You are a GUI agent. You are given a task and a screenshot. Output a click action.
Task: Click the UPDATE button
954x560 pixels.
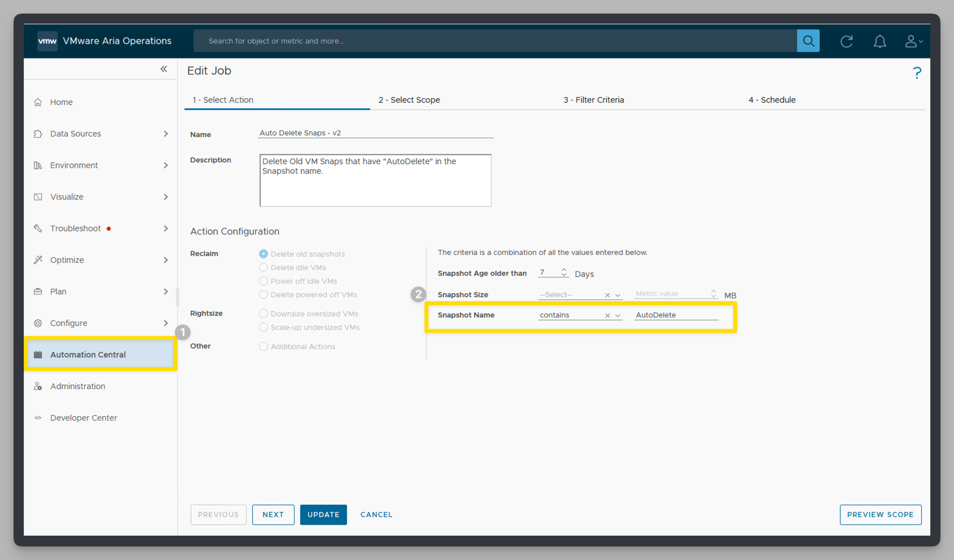pos(323,515)
